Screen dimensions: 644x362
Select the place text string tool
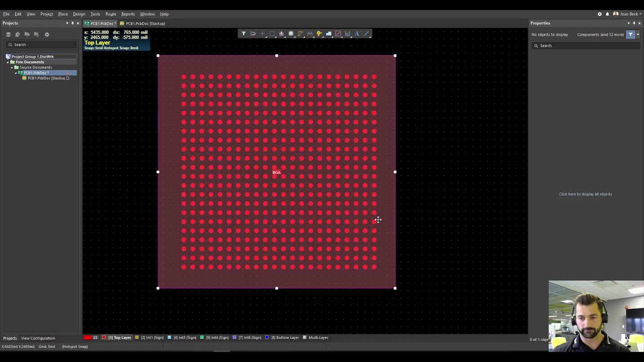(x=357, y=34)
